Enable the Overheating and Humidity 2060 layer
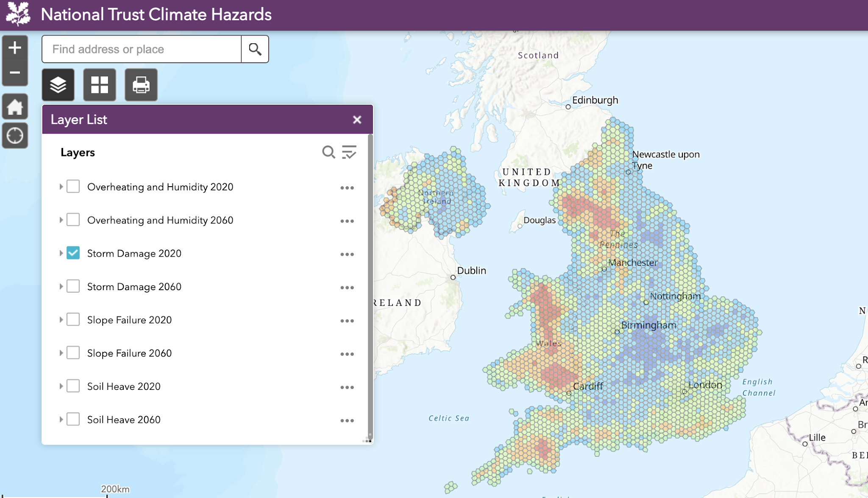Screen dimensions: 868x498 (x=73, y=219)
